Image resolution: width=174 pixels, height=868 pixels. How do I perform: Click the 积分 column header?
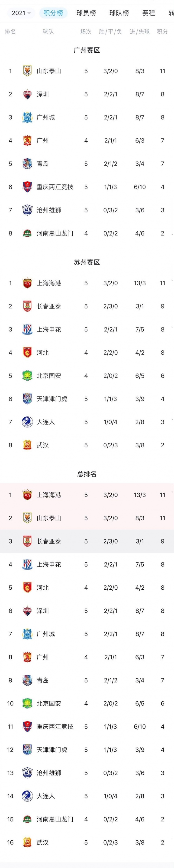pos(162,32)
